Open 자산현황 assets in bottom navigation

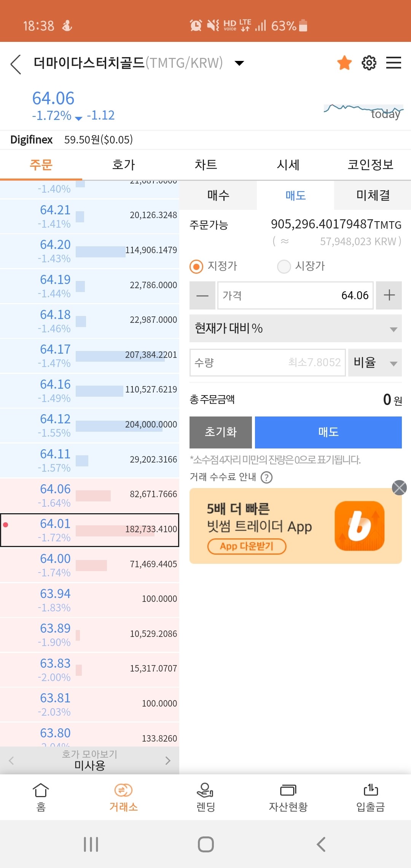coord(288,797)
